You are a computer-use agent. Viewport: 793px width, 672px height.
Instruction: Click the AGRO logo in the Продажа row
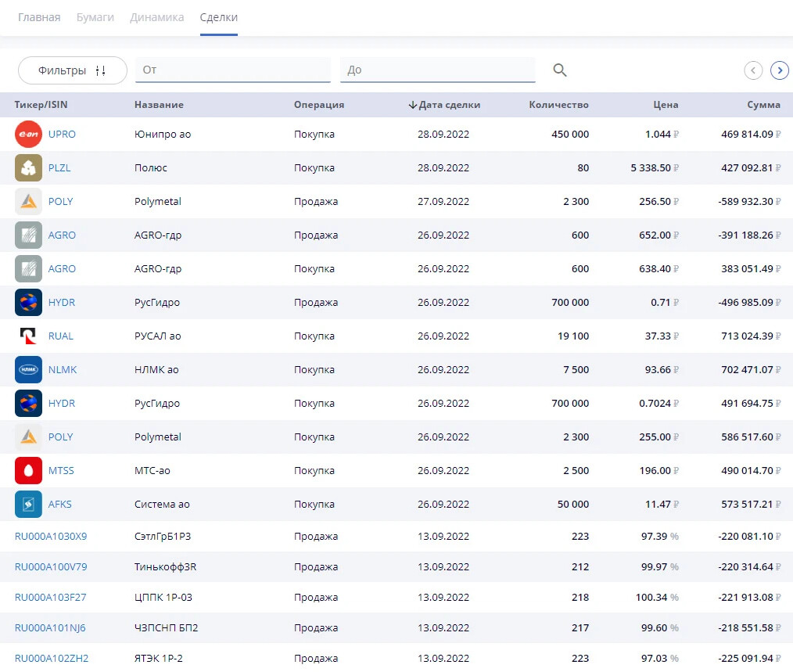point(28,235)
